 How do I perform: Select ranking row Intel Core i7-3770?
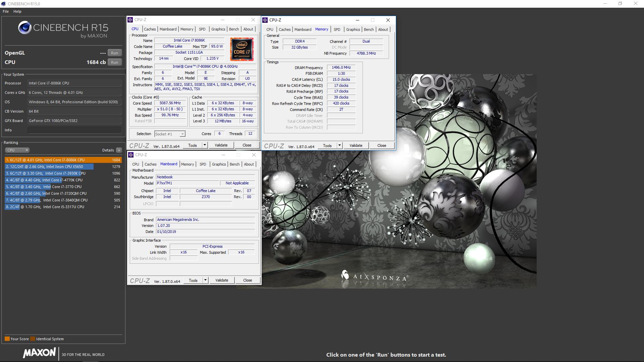tap(63, 187)
